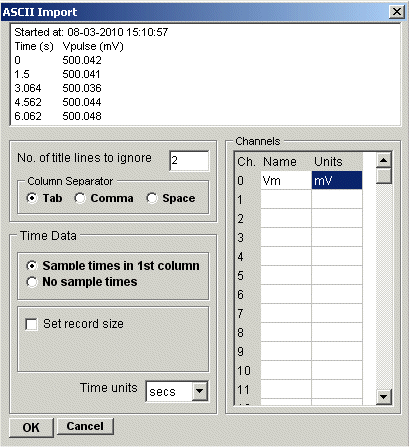This screenshot has width=409, height=447.
Task: Click the units cell for channel 3
Action: (337, 237)
